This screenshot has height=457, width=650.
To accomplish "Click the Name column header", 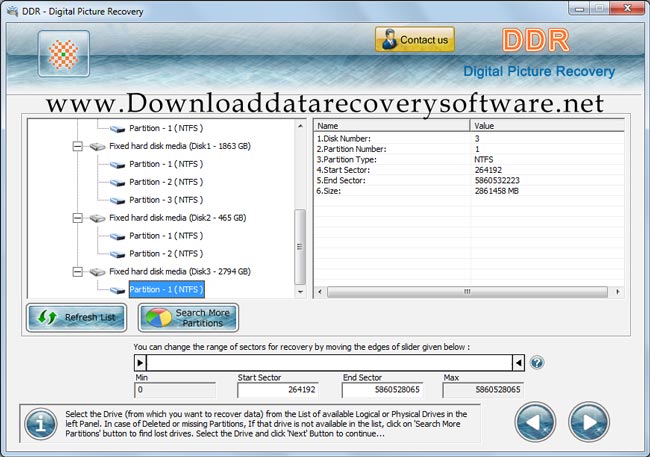I will (392, 126).
